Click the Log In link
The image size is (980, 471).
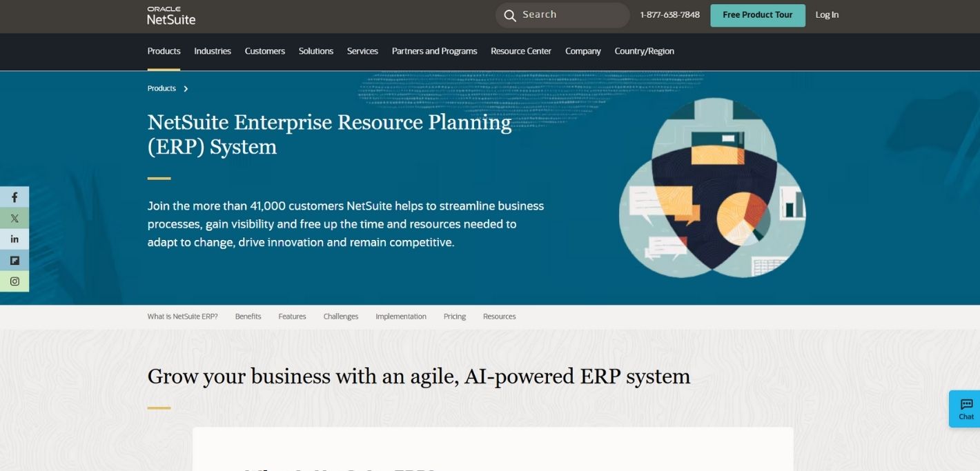827,14
